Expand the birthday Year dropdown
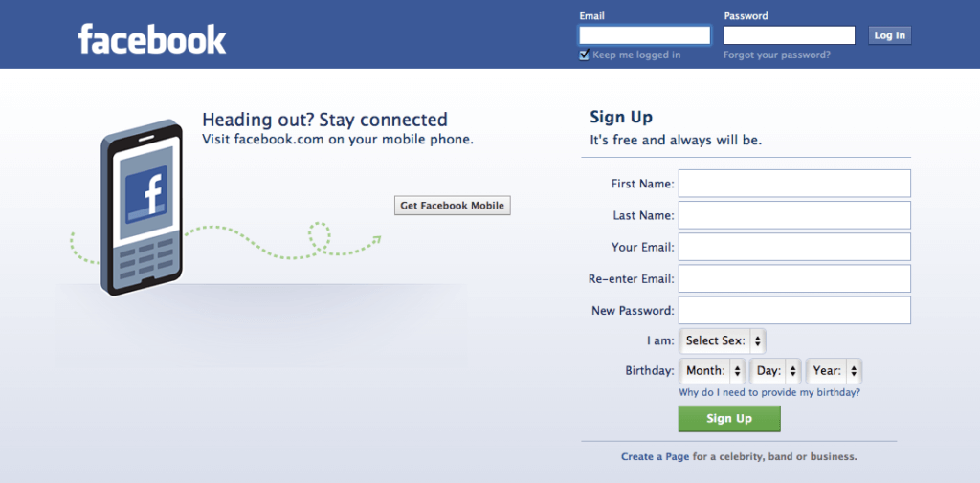Image resolution: width=980 pixels, height=483 pixels. [x=834, y=371]
